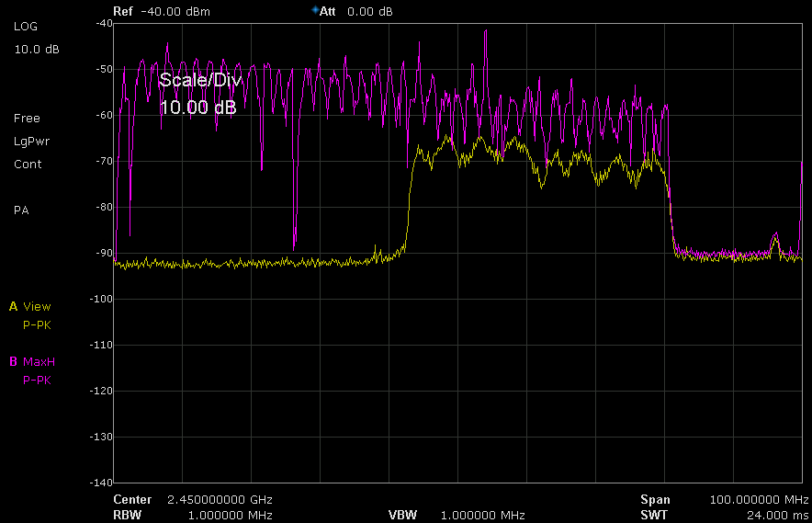
Task: Select the Cont sweep mode label
Action: click(x=28, y=164)
